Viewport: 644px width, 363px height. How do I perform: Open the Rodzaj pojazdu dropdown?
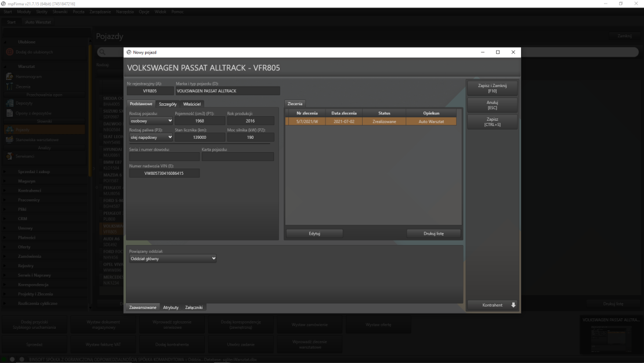pos(151,121)
